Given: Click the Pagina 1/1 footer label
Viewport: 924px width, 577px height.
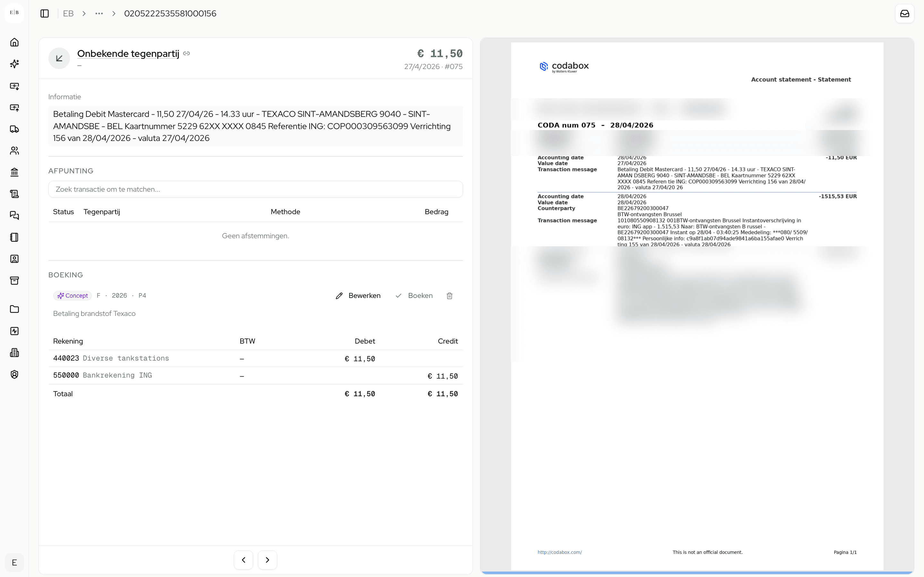Looking at the screenshot, I should 845,552.
